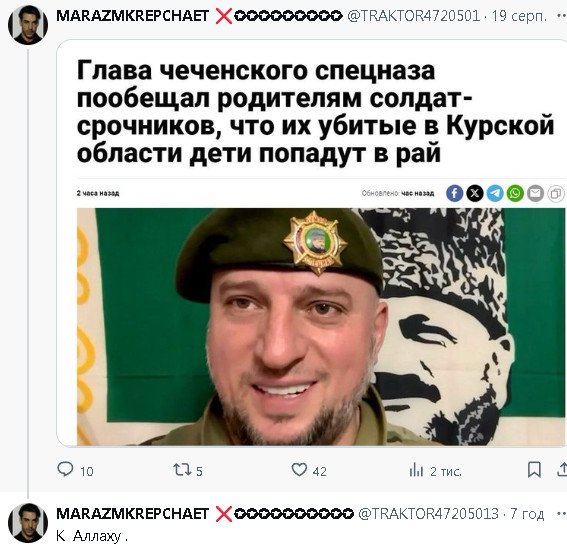Image resolution: width=567 pixels, height=552 pixels.
Task: Share the article via Facebook icon
Action: 455,193
